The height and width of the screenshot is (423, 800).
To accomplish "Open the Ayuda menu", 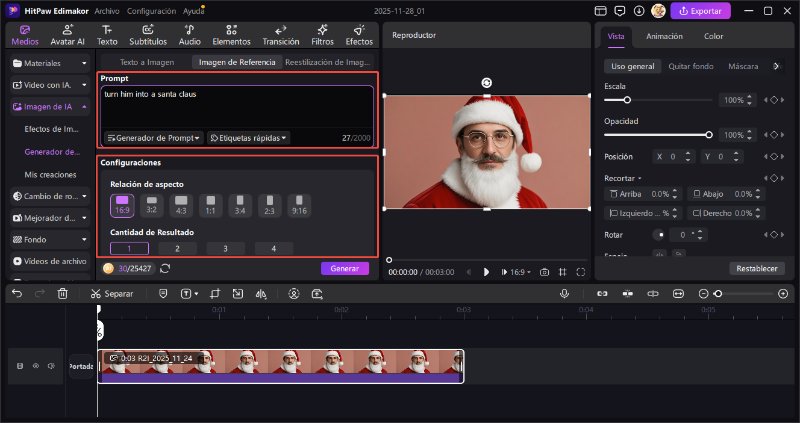I will click(x=193, y=11).
